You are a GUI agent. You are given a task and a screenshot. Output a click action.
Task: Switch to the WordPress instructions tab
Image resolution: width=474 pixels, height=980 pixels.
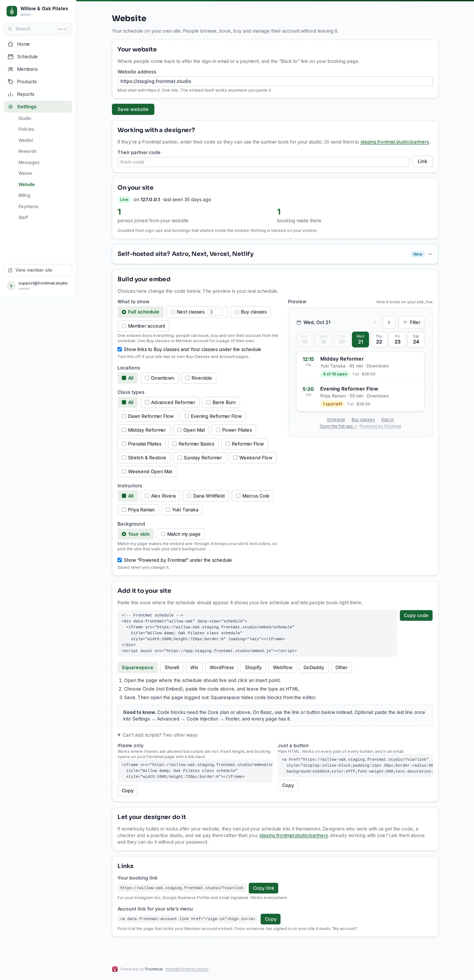click(x=222, y=667)
